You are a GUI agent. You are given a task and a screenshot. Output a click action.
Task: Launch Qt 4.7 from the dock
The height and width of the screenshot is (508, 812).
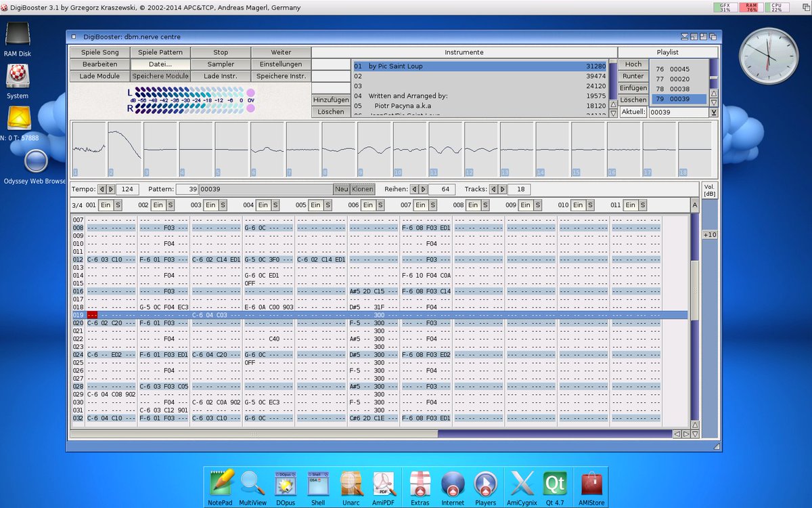[555, 487]
